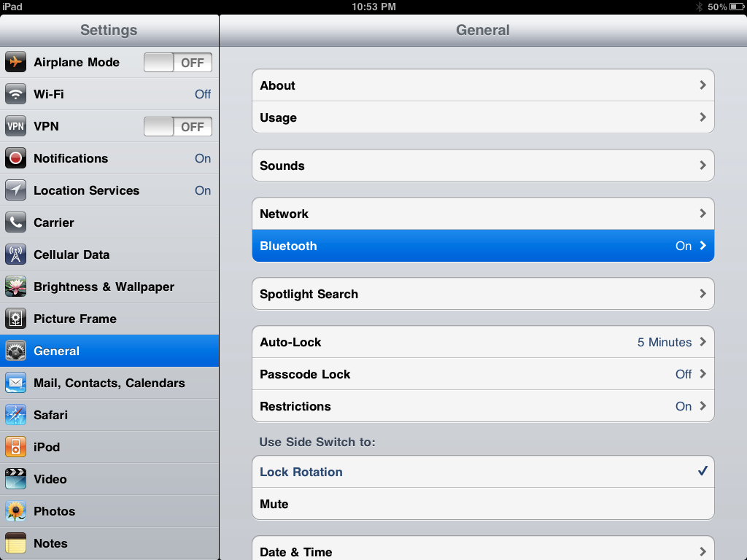Viewport: 747px width, 560px height.
Task: Click the Safari compass icon
Action: 15,415
